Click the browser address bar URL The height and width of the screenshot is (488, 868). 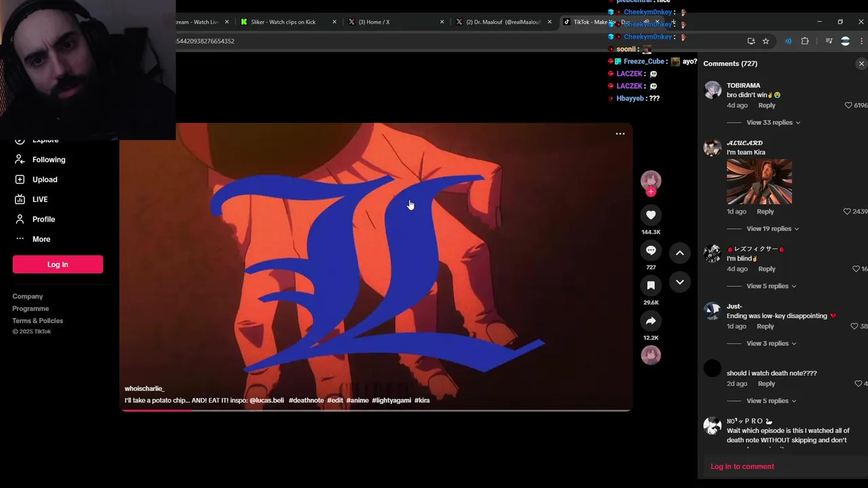click(x=205, y=41)
